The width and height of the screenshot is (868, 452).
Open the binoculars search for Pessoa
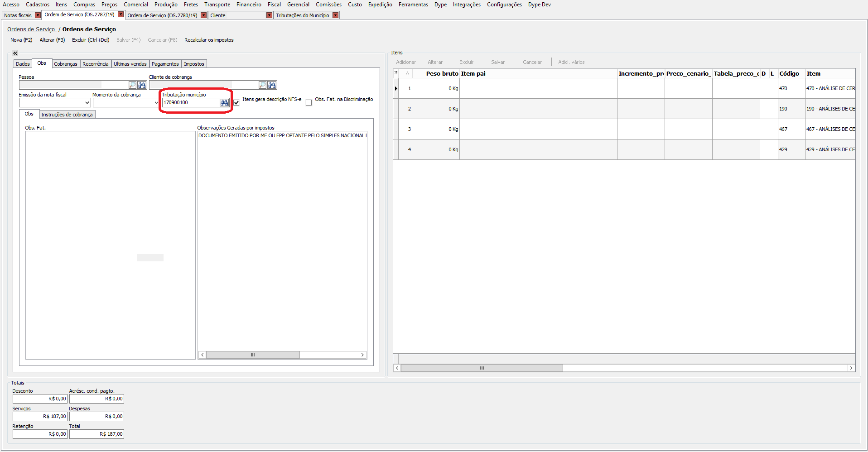(142, 85)
